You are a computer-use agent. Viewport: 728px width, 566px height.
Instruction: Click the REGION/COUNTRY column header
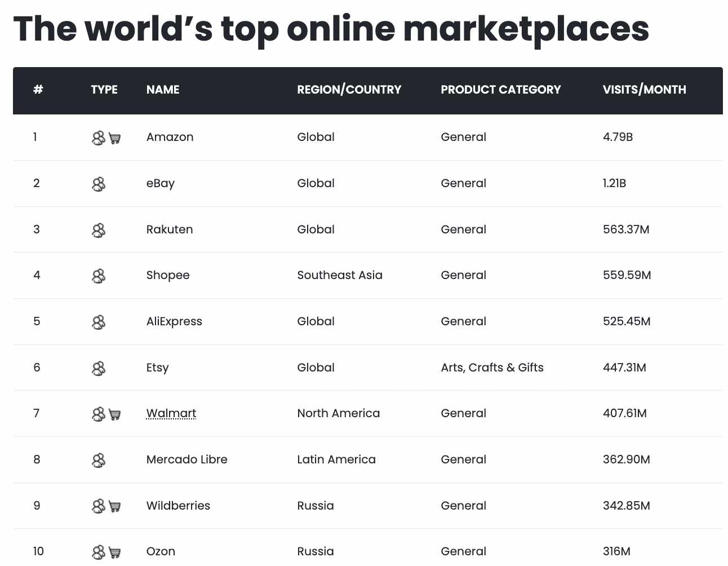click(349, 90)
